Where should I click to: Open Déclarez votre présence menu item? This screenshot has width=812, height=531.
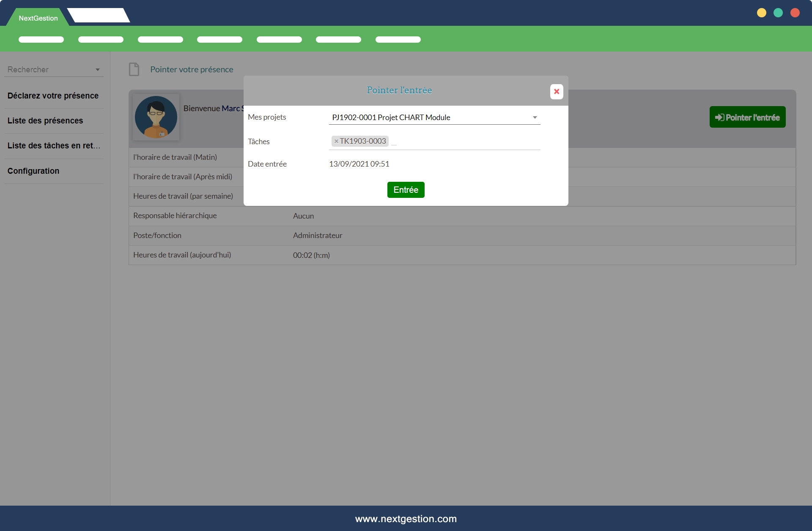click(53, 96)
